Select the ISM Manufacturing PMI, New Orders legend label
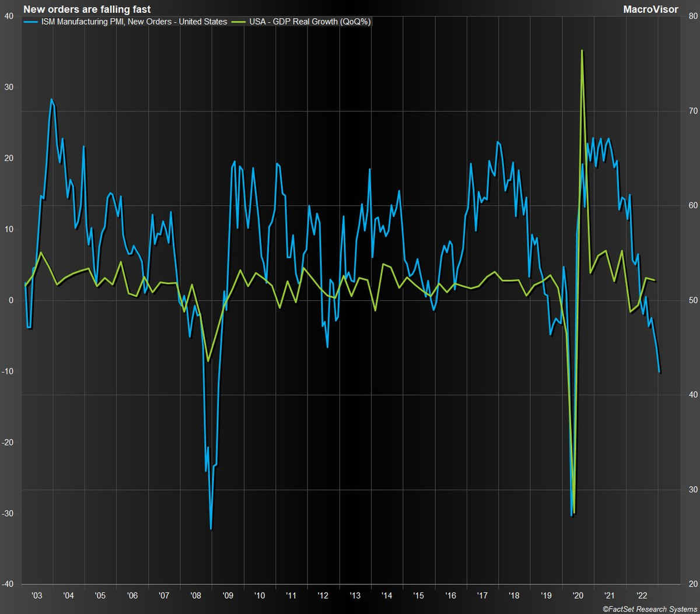 [134, 22]
